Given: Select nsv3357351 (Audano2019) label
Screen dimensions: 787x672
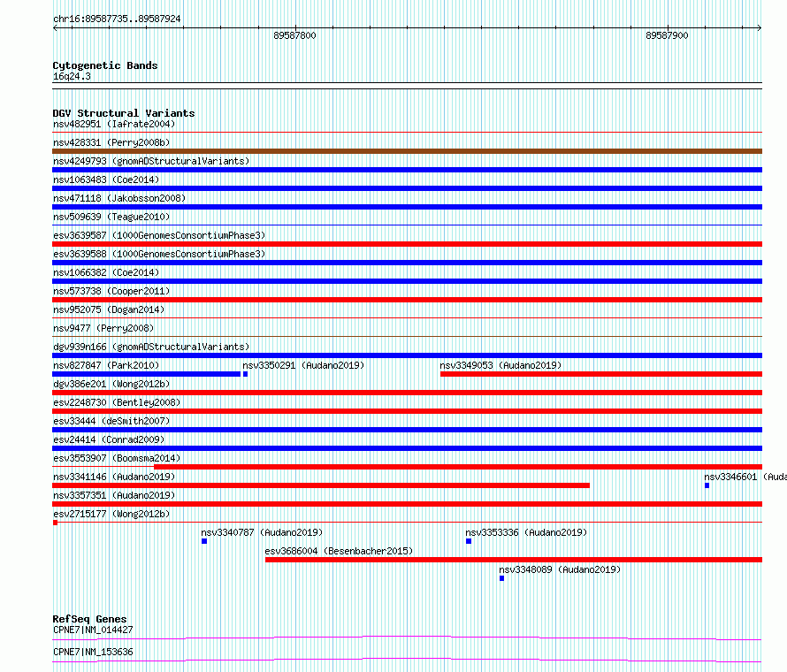Looking at the screenshot, I should (x=114, y=495).
